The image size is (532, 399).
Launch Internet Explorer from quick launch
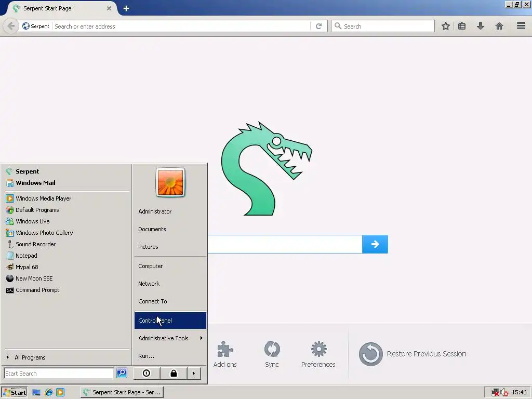point(48,393)
